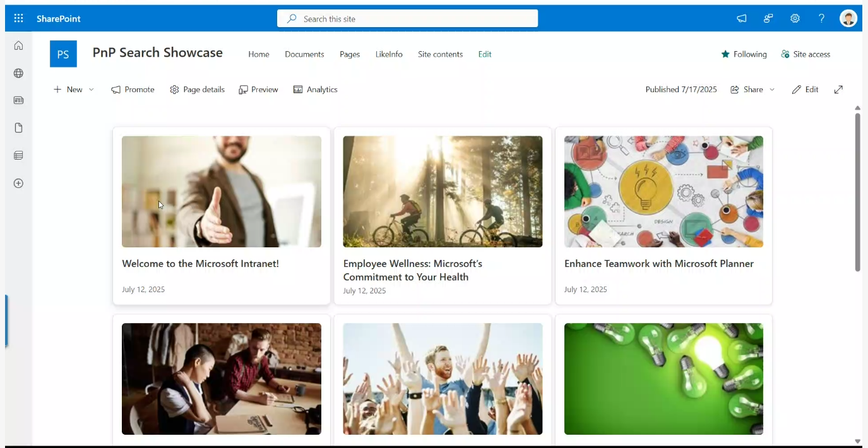Click the star icon beside Following
Viewport: 868px width, 448px height.
pos(725,54)
